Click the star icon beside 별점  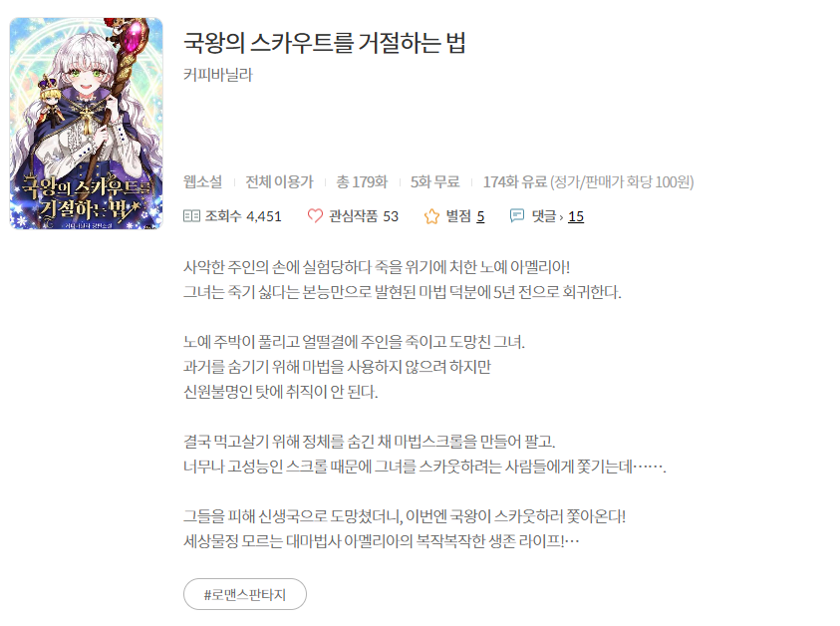[x=431, y=216]
